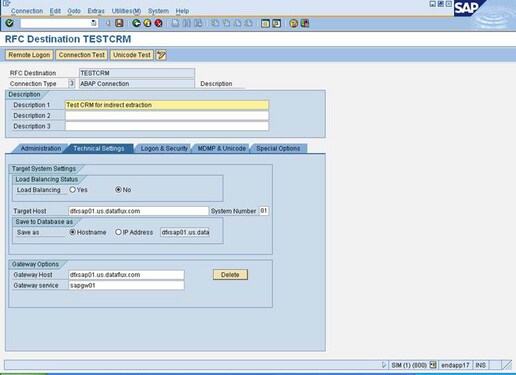Viewport: 516px width, 375px height.
Task: Click the Previous Page icon
Action: coord(226,23)
